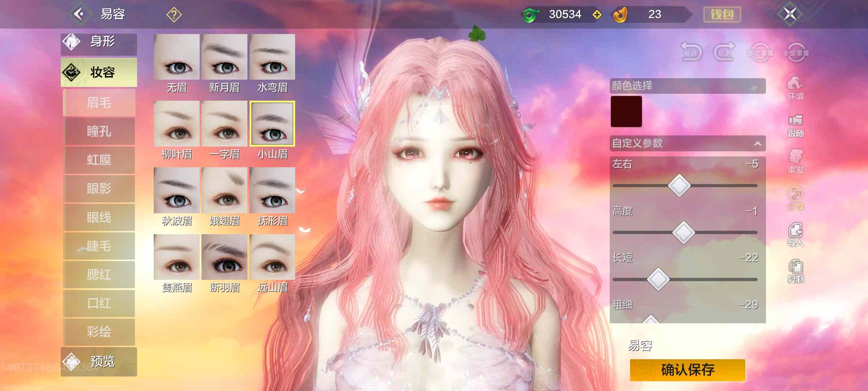Close the customization screen with the X icon

click(790, 14)
